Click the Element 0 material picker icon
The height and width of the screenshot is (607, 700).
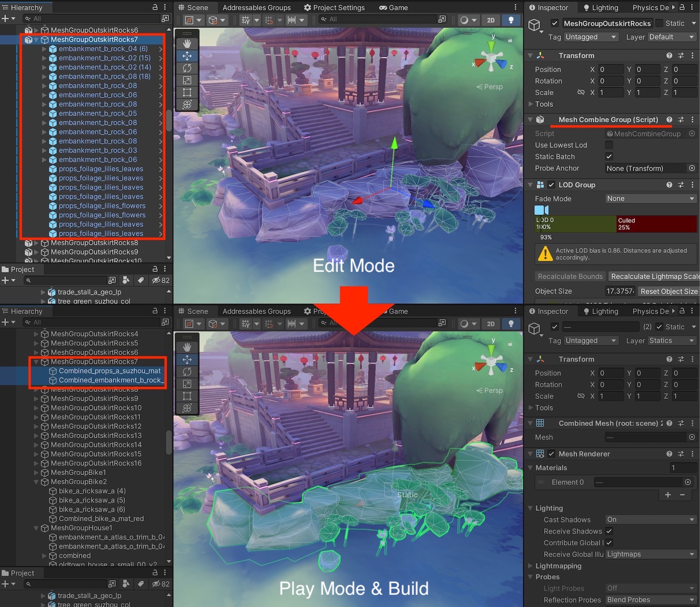click(x=687, y=482)
